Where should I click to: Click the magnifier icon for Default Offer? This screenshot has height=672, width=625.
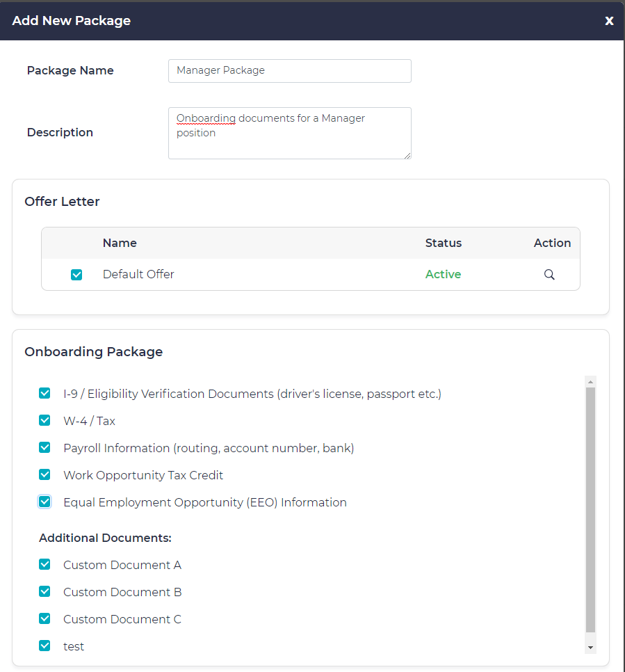coord(549,275)
